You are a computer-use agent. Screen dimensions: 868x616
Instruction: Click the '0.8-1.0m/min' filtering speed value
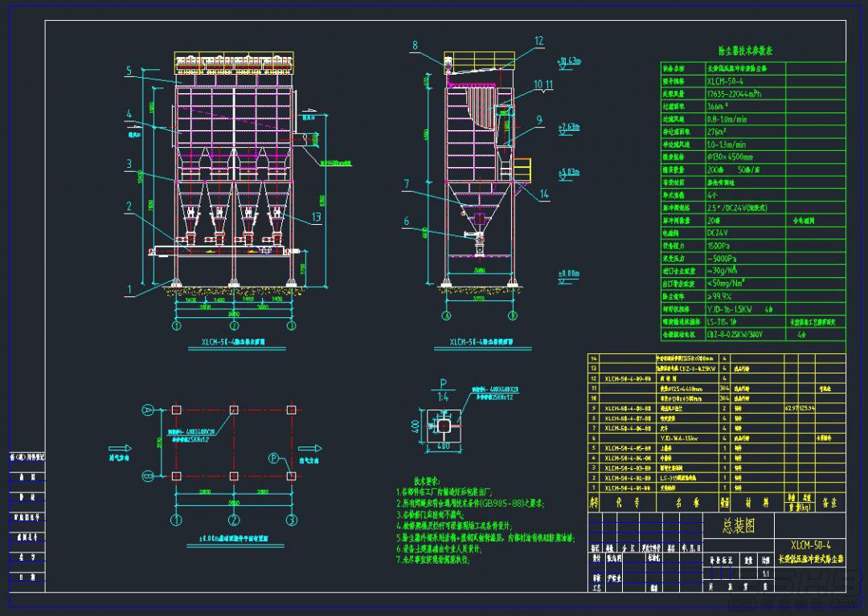[727, 120]
